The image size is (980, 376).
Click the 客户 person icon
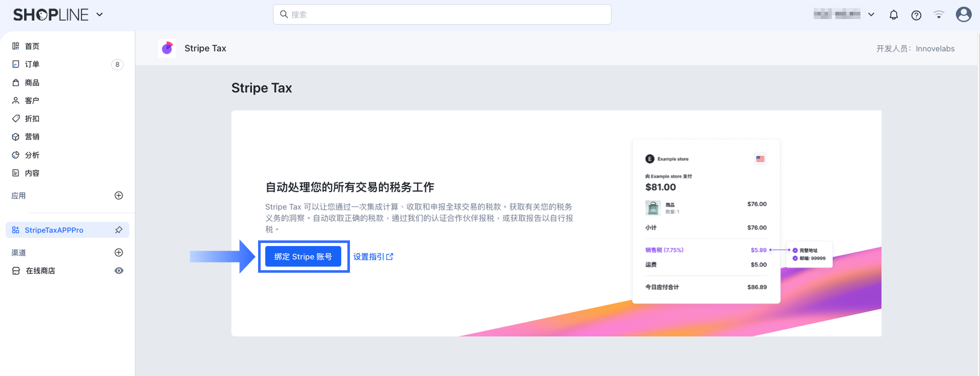click(16, 101)
